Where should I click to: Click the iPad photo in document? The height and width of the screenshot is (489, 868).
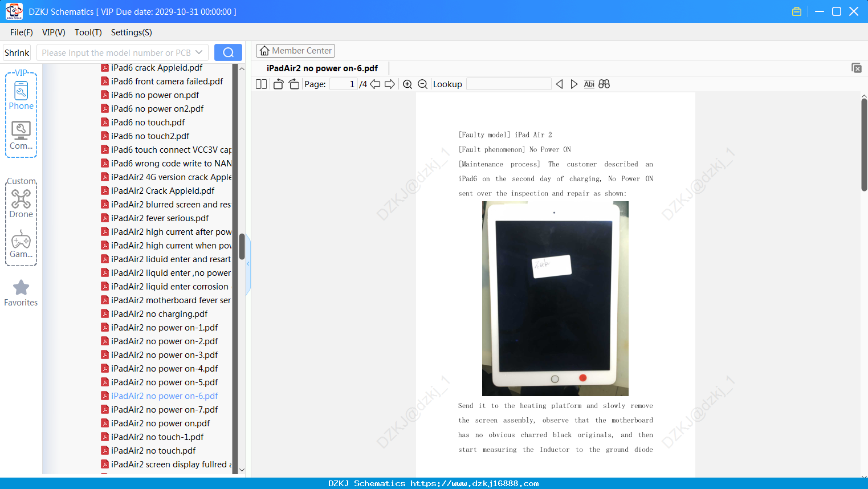[555, 299]
